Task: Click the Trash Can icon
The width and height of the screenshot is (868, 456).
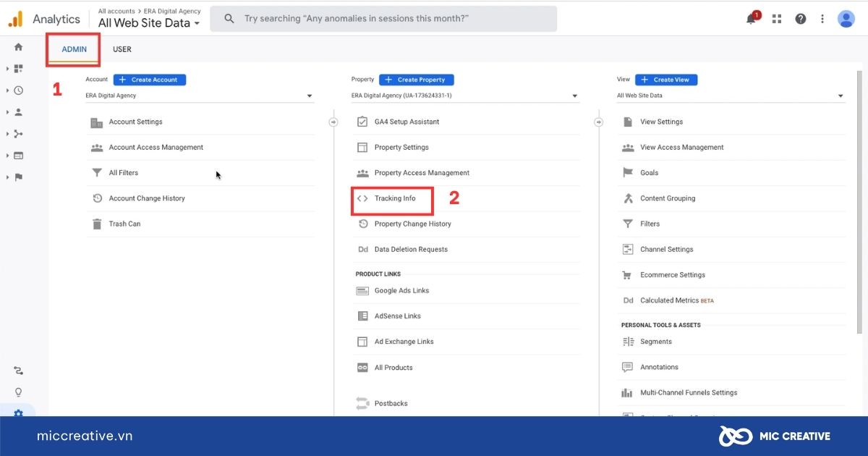Action: click(x=96, y=224)
